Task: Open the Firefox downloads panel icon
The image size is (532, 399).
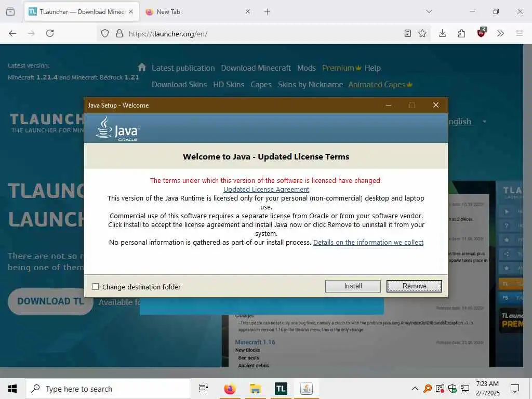Action: click(443, 33)
